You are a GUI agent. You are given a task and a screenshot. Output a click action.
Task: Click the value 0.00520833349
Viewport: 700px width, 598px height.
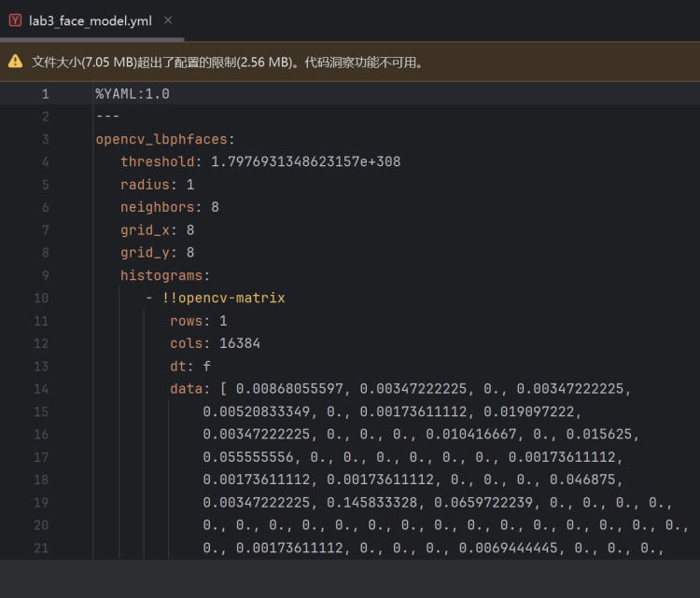tap(257, 411)
